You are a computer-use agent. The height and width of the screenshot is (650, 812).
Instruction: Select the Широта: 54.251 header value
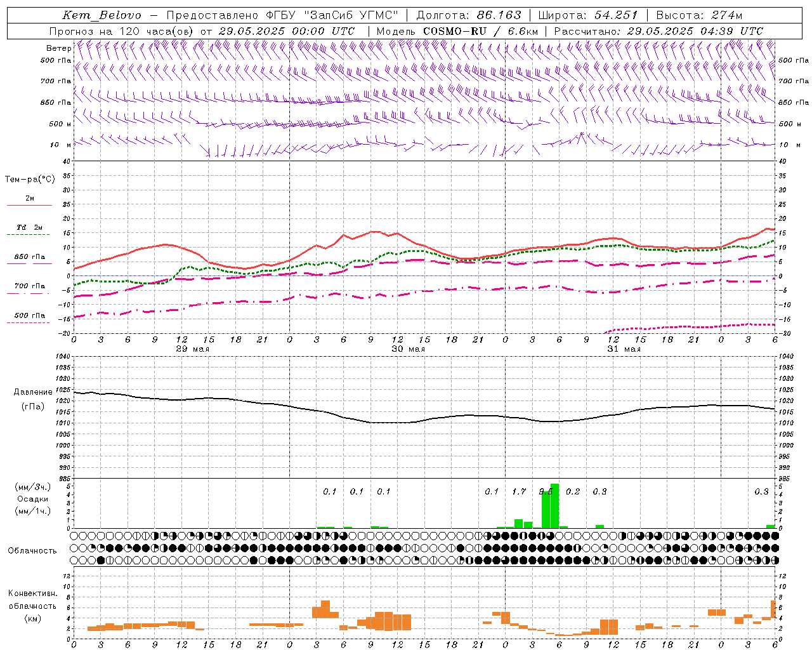point(587,15)
